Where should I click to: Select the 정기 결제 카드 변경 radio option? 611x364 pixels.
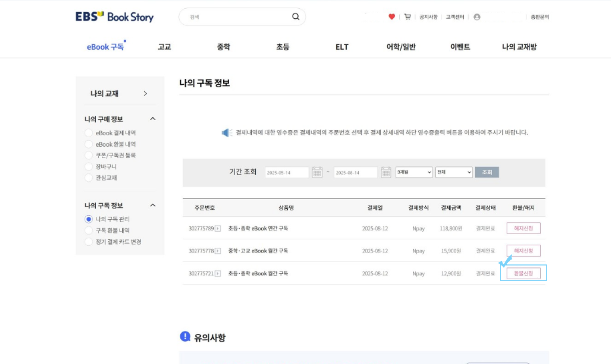[x=89, y=242]
